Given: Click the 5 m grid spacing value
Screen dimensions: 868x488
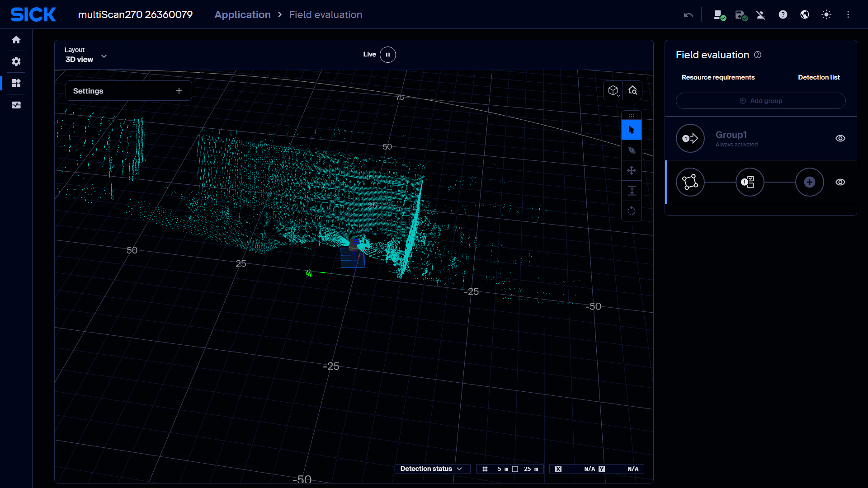Looking at the screenshot, I should tap(503, 469).
